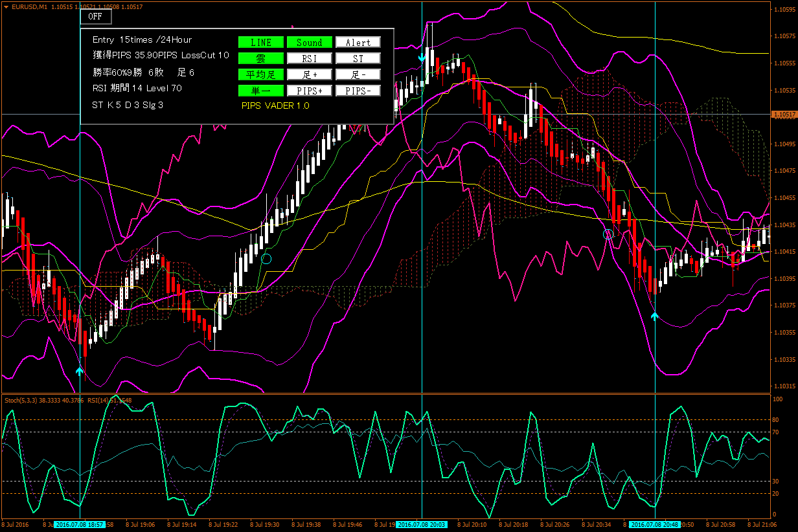Click the '獲得PIPS 35.90PIPS LossCut 10' line
The width and height of the screenshot is (798, 532).
[161, 56]
